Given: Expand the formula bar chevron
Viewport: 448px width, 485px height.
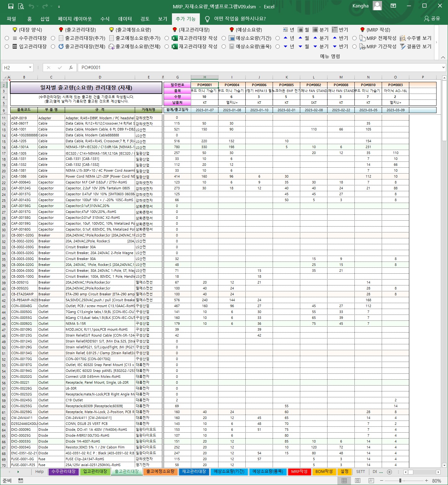Looking at the screenshot, I should pyautogui.click(x=443, y=67).
